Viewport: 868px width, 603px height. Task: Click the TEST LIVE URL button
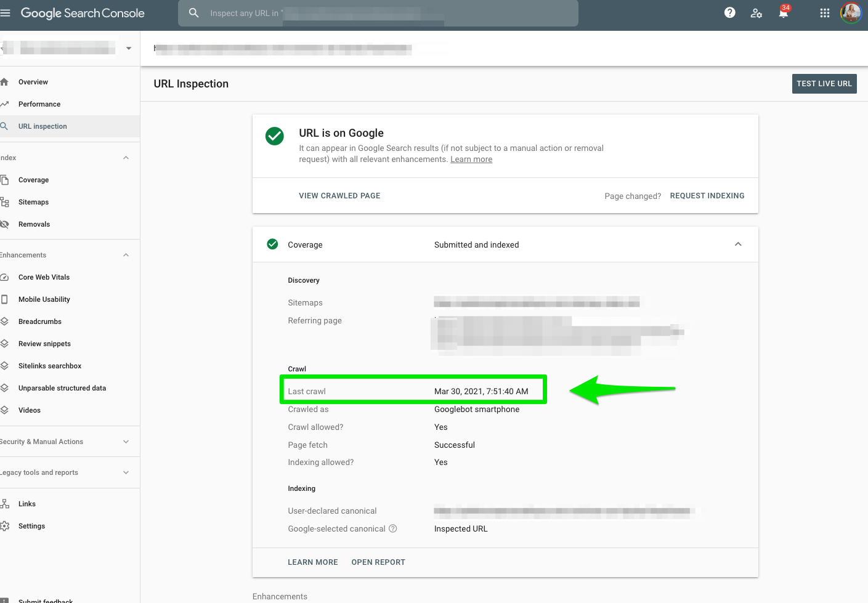pyautogui.click(x=824, y=84)
